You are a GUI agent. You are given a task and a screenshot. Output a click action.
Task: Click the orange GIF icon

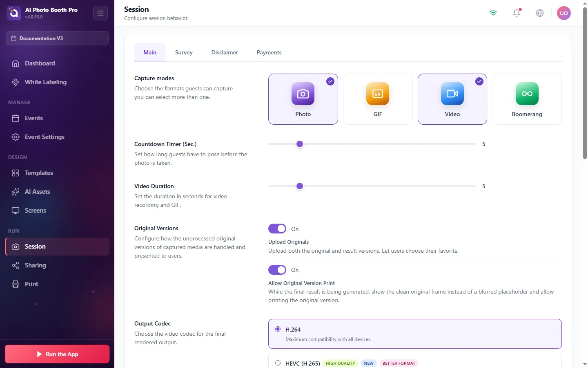point(378,94)
